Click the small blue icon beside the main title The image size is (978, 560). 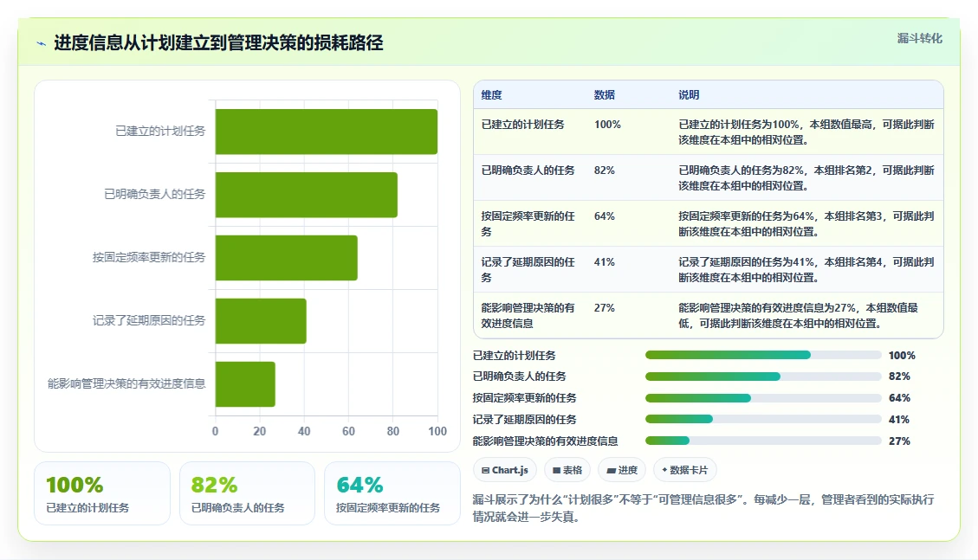click(42, 43)
